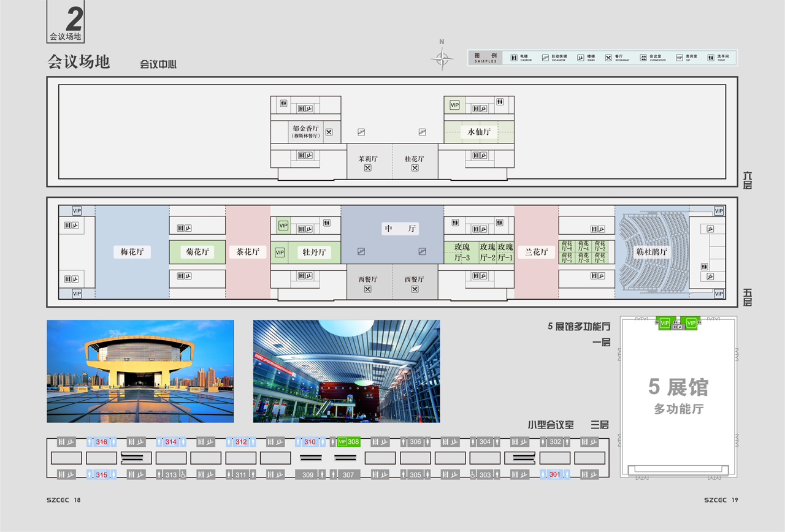Click the wheelchair icon beside room 313

pyautogui.click(x=182, y=474)
